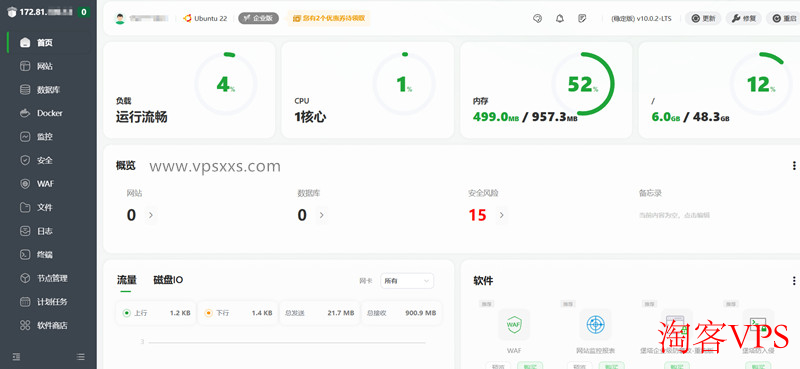Click the 下行 download stat 1.4 KB

click(238, 313)
